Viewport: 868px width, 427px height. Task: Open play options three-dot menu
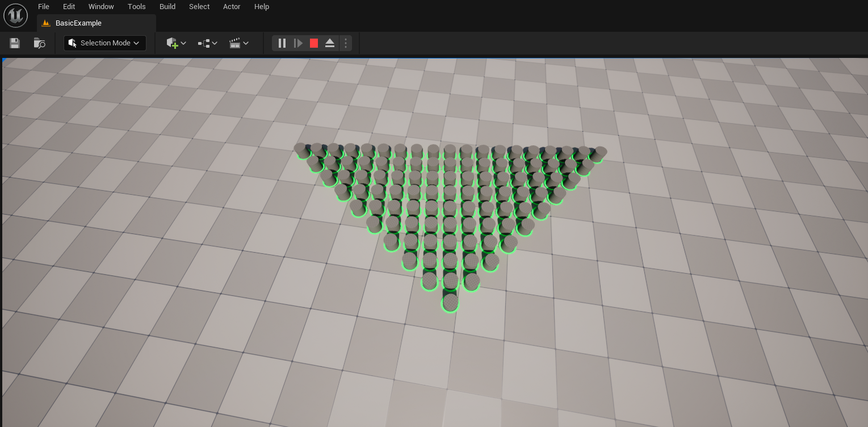pos(346,43)
